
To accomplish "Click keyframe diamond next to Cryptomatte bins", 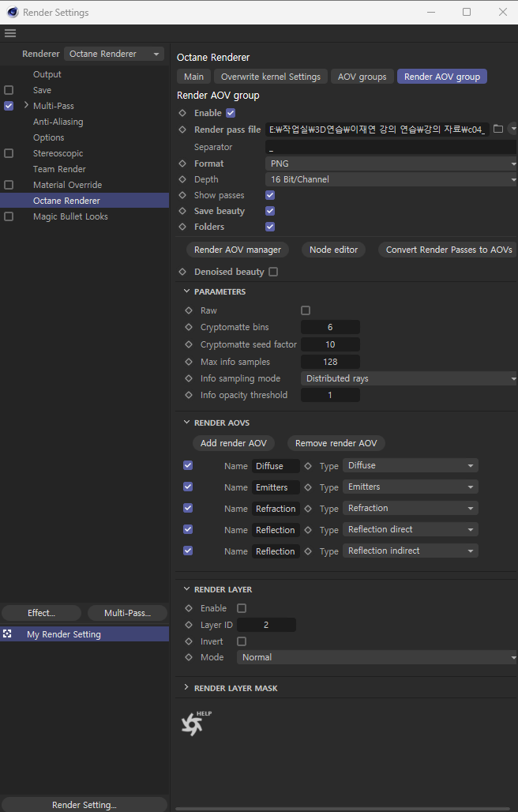I will (x=189, y=327).
